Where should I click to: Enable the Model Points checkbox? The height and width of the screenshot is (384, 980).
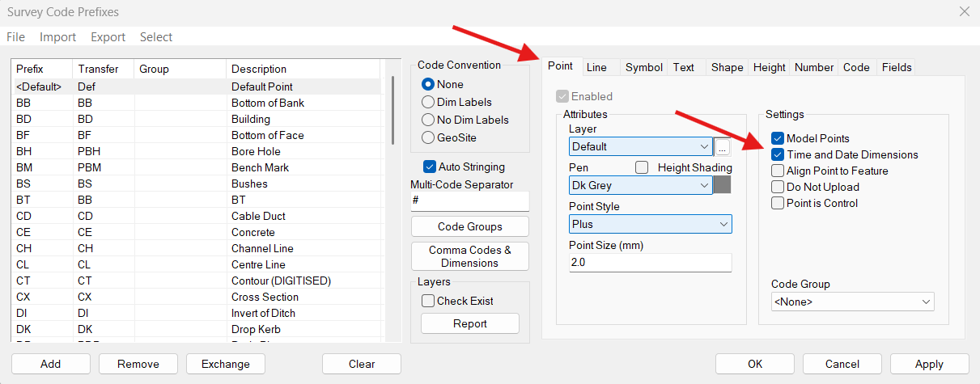pos(778,138)
